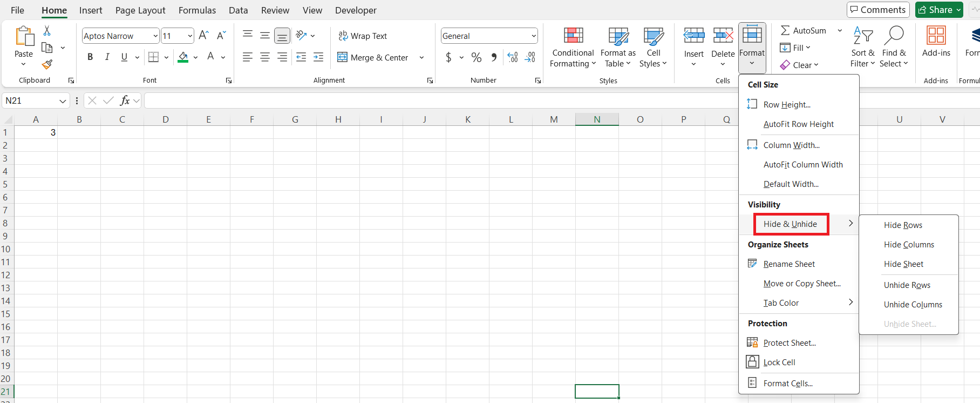The image size is (980, 403).
Task: Toggle Wrap Text
Action: [x=363, y=36]
